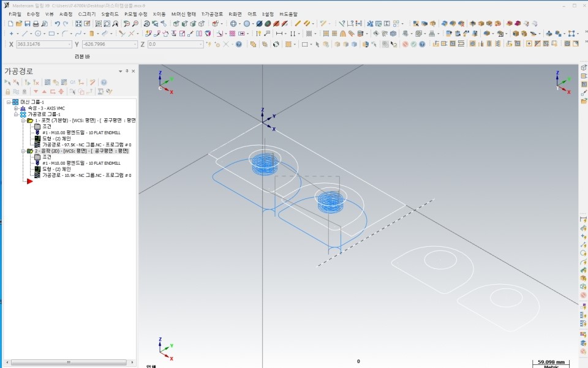Print using the printer icon
588x368 pixels.
point(36,24)
